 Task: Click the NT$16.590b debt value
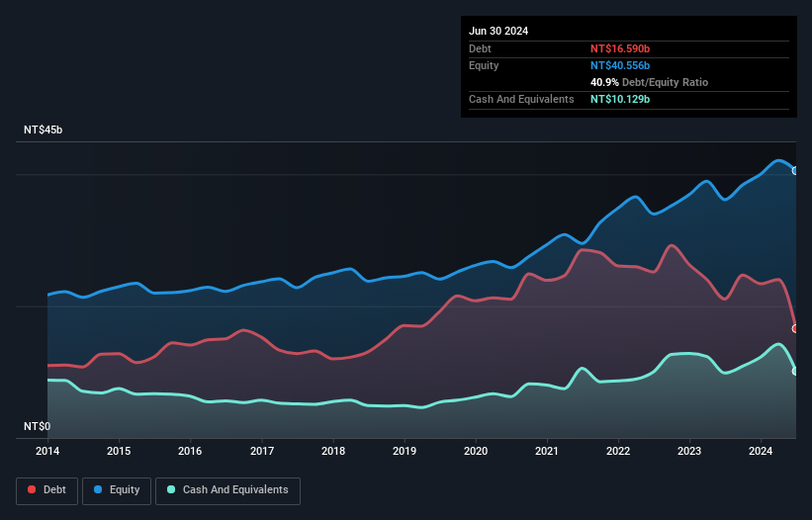point(620,48)
